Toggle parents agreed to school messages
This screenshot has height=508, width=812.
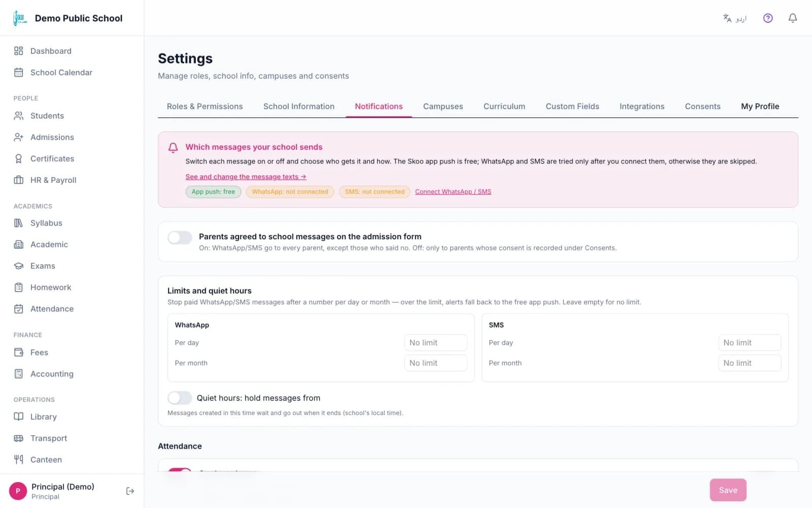tap(180, 237)
